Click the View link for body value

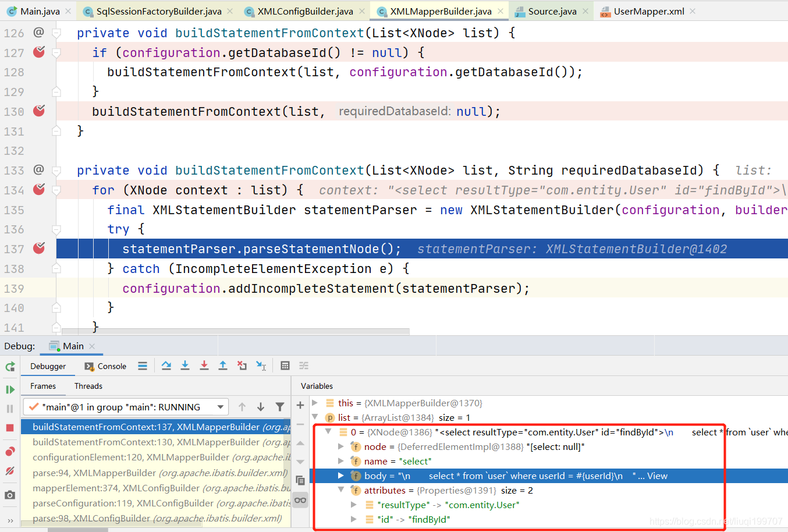tap(657, 476)
